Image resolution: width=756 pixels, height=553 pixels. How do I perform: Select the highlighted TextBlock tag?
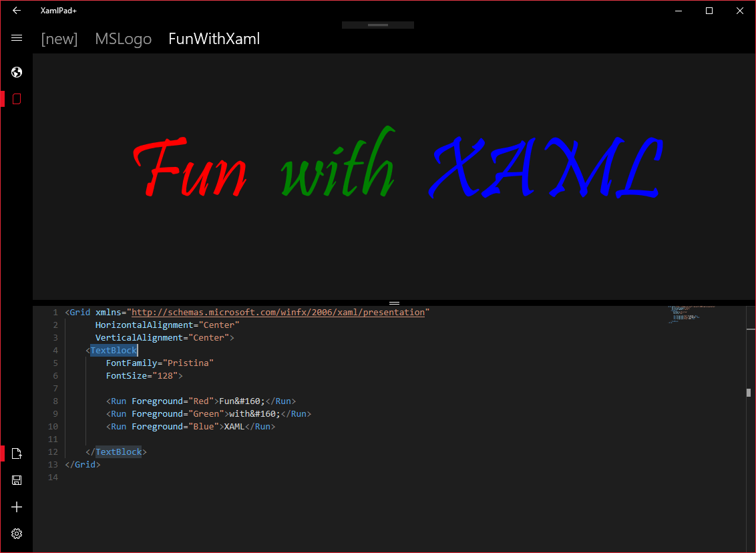pos(114,350)
